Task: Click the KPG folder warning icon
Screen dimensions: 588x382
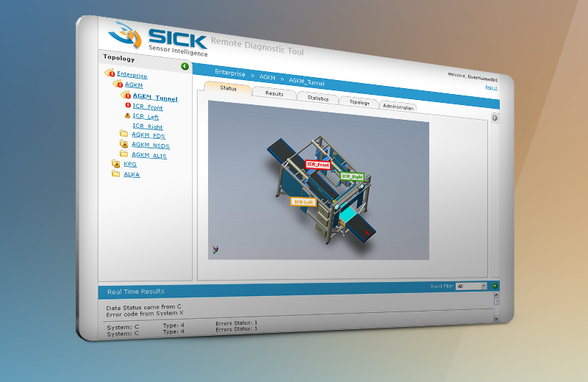Action: [x=116, y=163]
